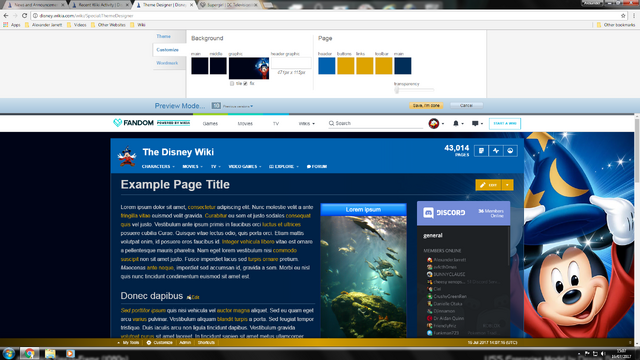Click the FANDOM logo

[133, 123]
